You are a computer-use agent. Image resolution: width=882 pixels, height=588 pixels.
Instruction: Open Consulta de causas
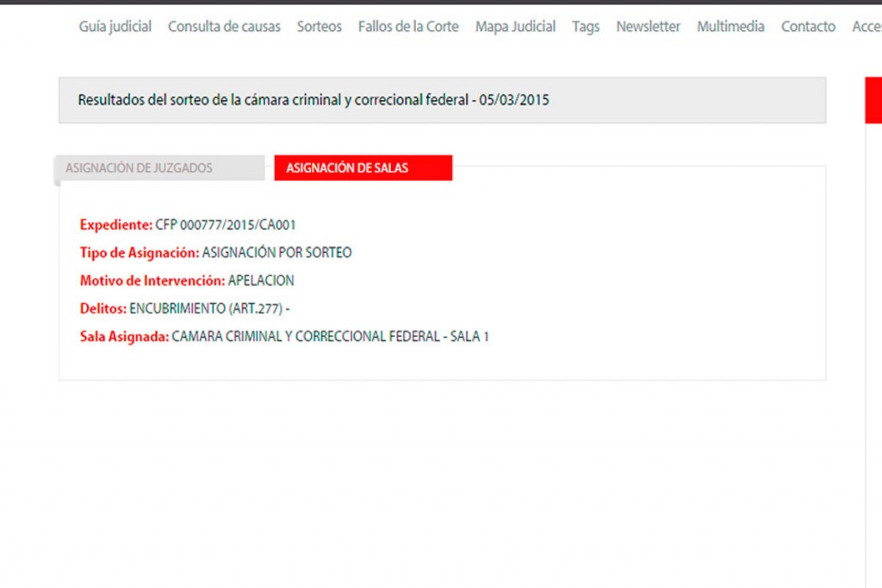224,27
